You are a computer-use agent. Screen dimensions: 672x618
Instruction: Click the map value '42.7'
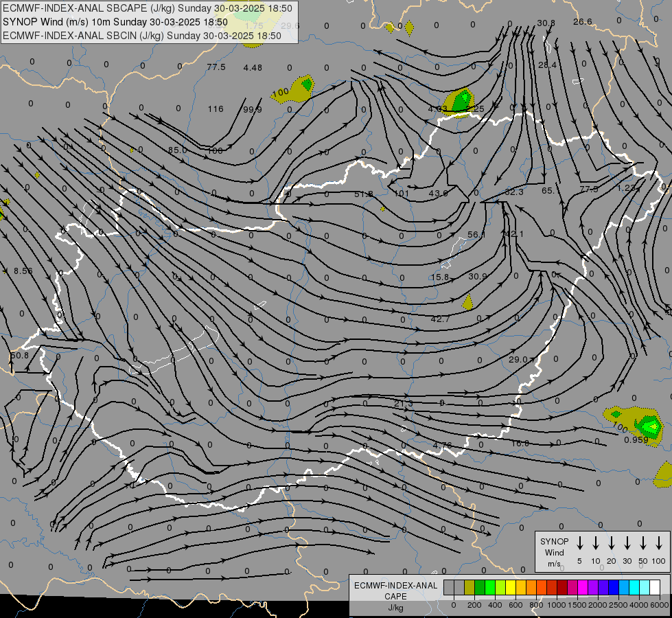click(440, 319)
